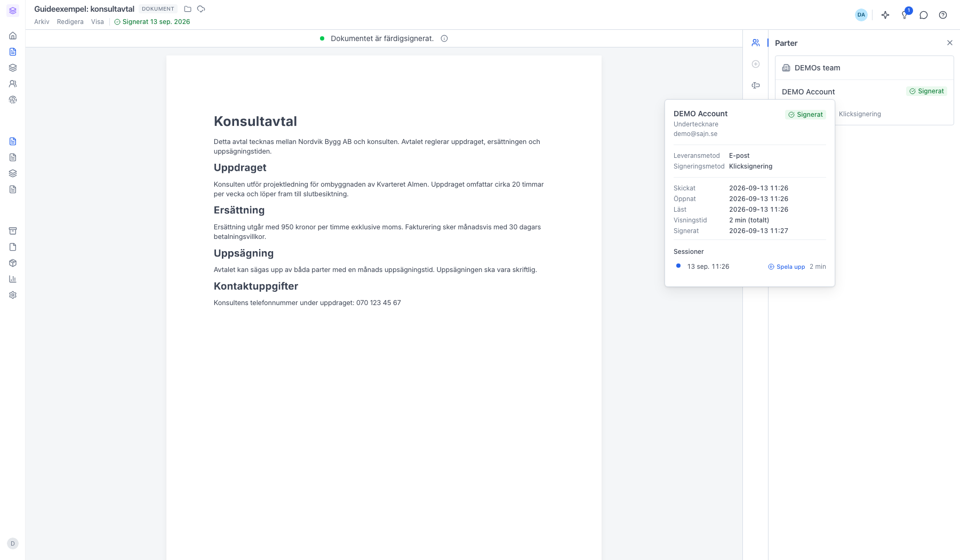Click the circled plus icon in panel rail
Image resolution: width=960 pixels, height=560 pixels.
pos(756,64)
